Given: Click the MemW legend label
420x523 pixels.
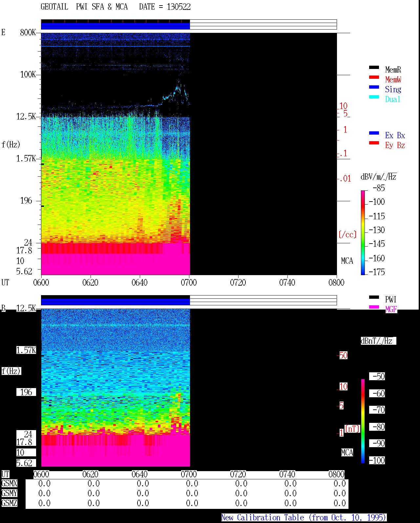Looking at the screenshot, I should tap(393, 79).
